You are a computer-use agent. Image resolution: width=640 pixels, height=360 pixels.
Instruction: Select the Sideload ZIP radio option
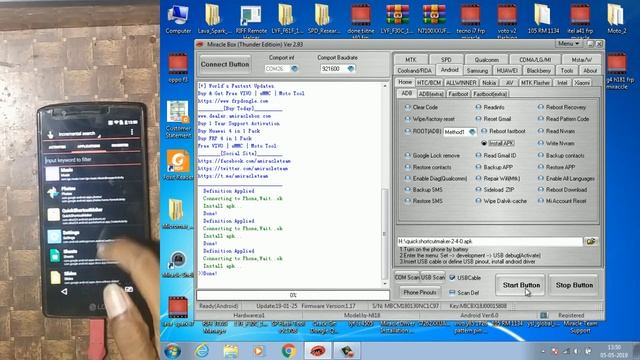(x=495, y=190)
